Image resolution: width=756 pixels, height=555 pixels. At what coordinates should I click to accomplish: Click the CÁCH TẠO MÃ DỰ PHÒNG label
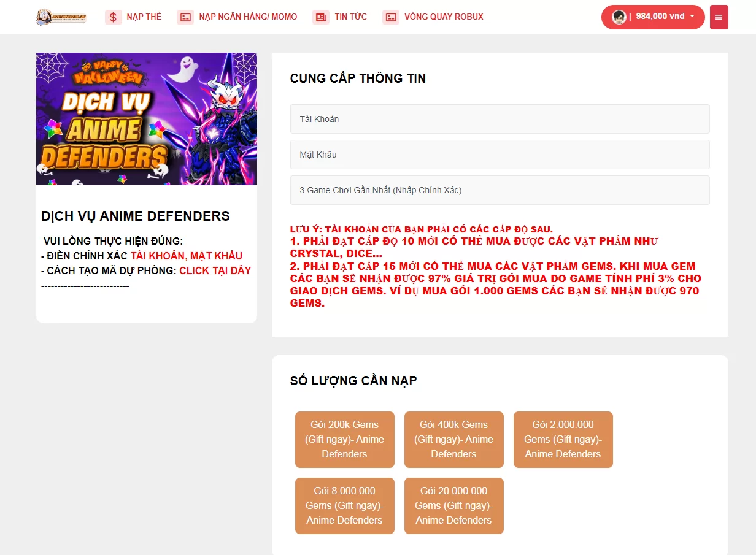[x=109, y=270]
